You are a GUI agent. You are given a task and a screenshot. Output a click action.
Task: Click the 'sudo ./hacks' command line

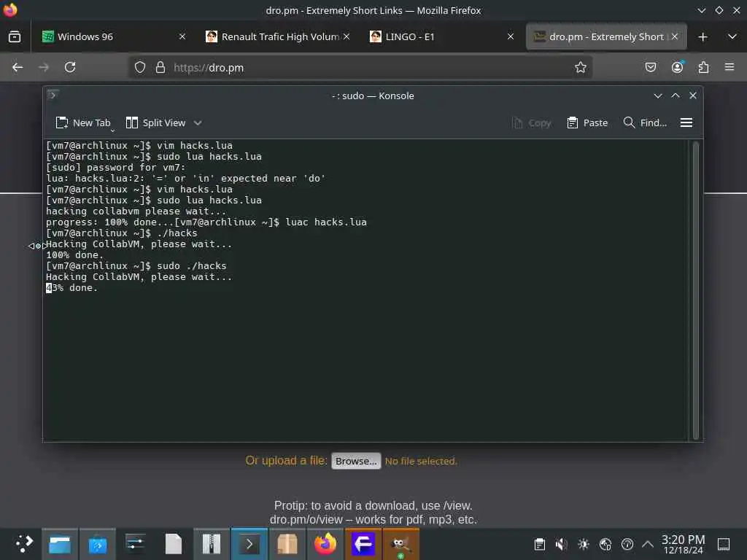[191, 265]
